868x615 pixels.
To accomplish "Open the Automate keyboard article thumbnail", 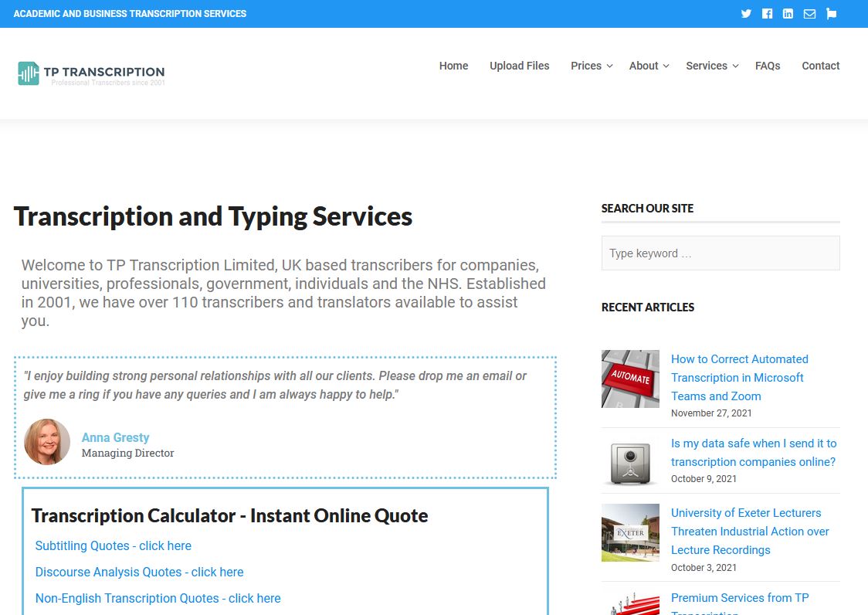I will [x=630, y=379].
